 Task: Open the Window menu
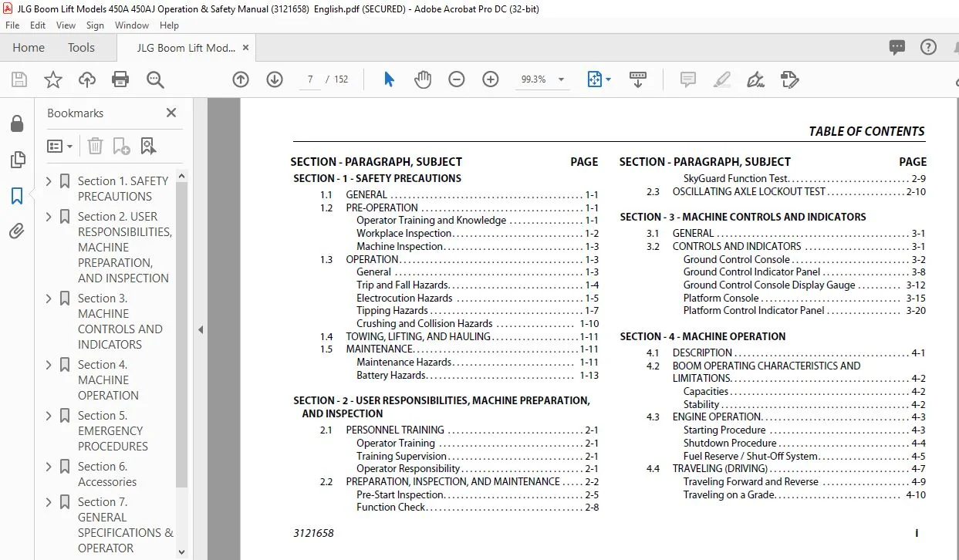[132, 25]
